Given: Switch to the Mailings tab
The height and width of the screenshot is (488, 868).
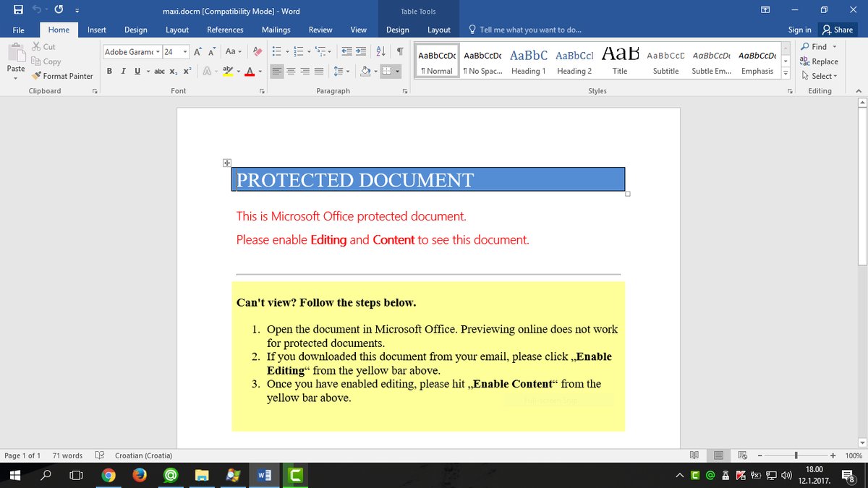Looking at the screenshot, I should (276, 30).
